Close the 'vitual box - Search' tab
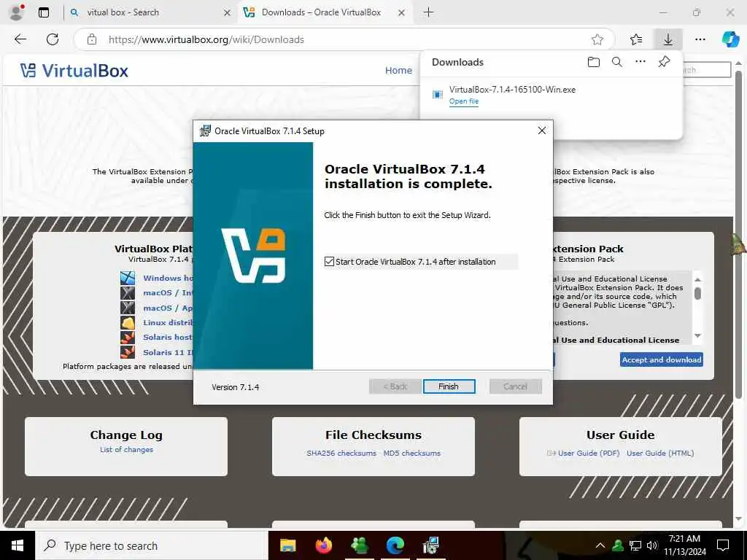The width and height of the screenshot is (747, 560). pyautogui.click(x=228, y=13)
